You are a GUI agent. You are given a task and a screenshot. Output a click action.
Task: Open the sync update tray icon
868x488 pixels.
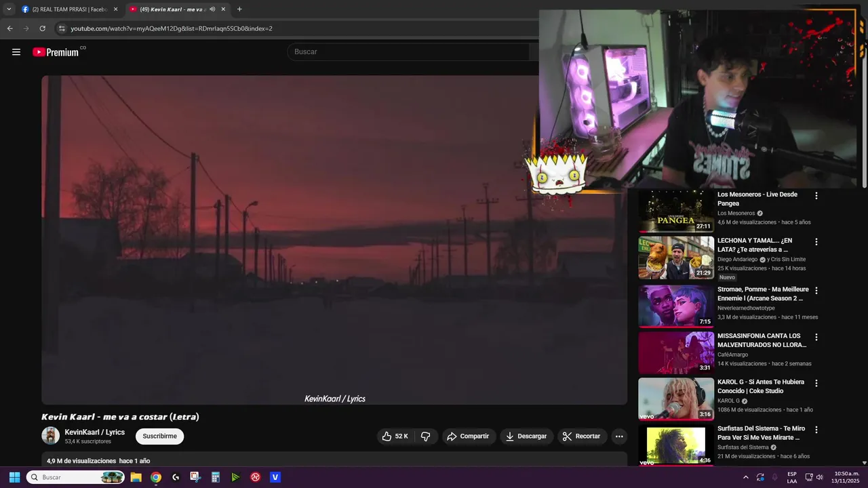(760, 477)
